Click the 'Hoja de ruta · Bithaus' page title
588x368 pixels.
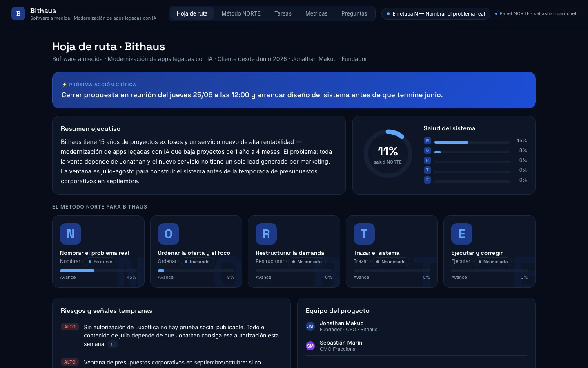pyautogui.click(x=109, y=47)
